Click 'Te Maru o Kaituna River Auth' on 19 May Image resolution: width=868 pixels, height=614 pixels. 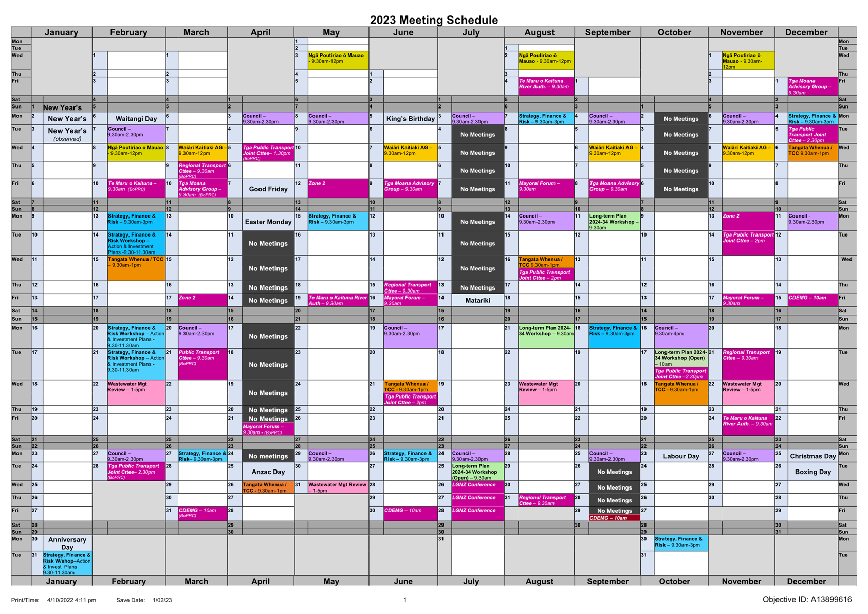click(x=338, y=301)
